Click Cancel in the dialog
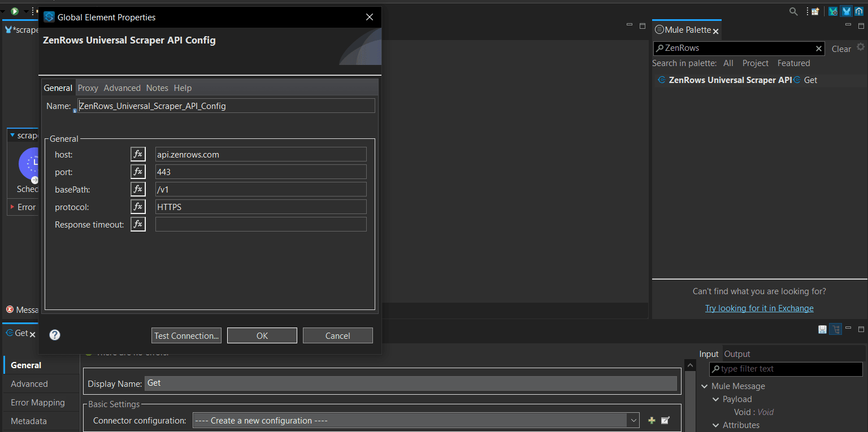This screenshot has height=432, width=868. point(338,335)
